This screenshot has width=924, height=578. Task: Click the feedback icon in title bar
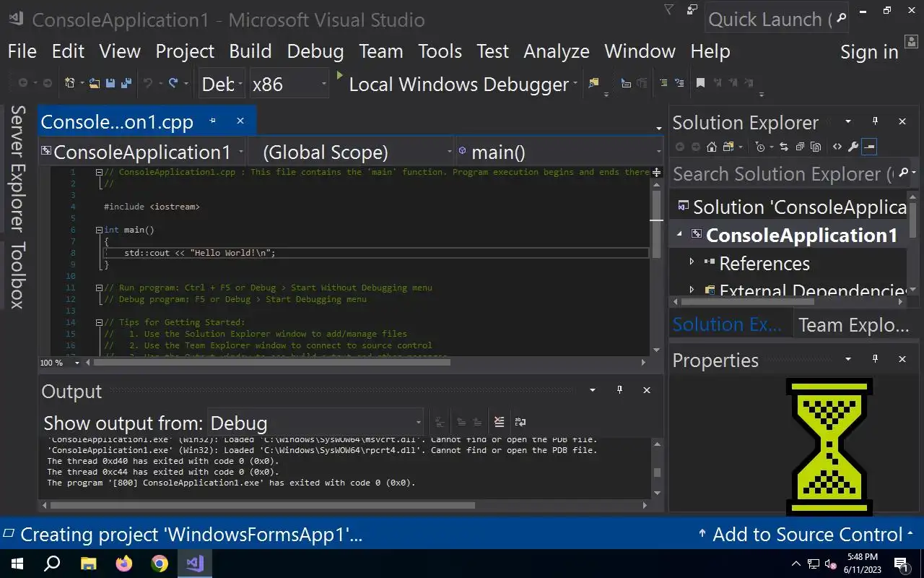693,9
